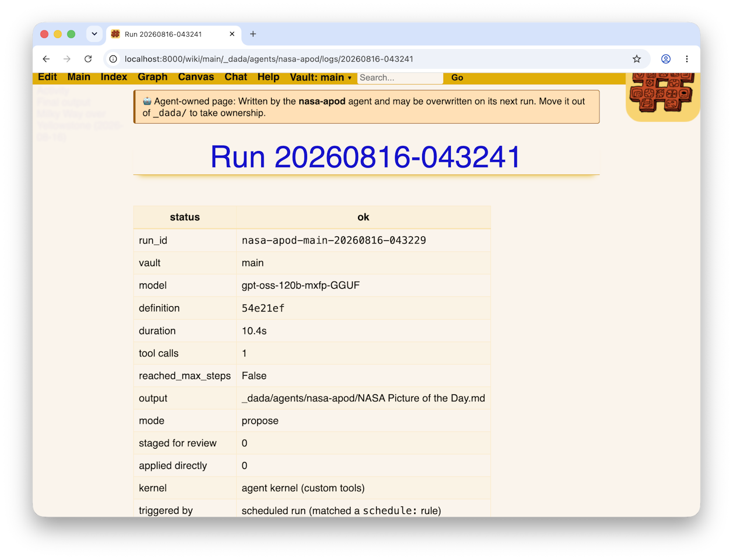Open the Chrome profile icon

(x=666, y=59)
